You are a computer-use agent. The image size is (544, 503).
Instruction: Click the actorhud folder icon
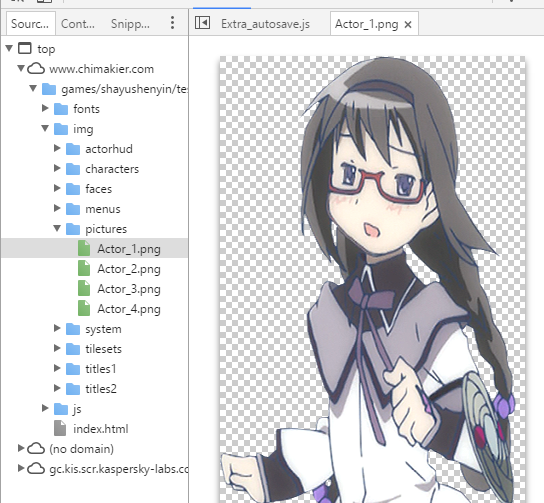pos(73,149)
